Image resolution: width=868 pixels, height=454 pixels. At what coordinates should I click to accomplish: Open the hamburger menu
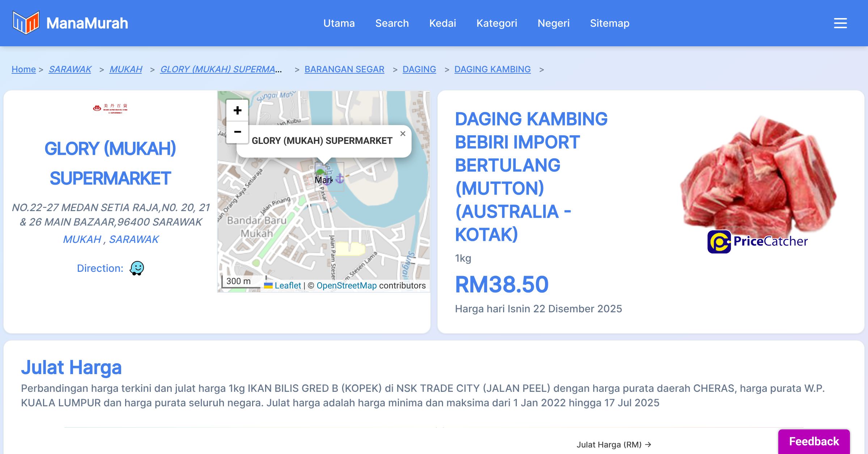840,23
